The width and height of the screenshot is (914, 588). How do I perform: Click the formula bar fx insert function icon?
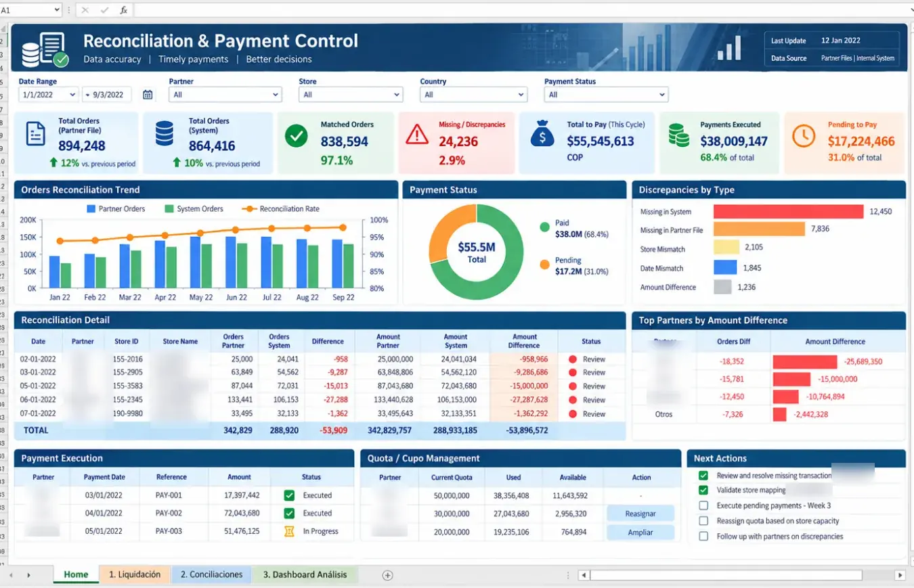(x=124, y=10)
